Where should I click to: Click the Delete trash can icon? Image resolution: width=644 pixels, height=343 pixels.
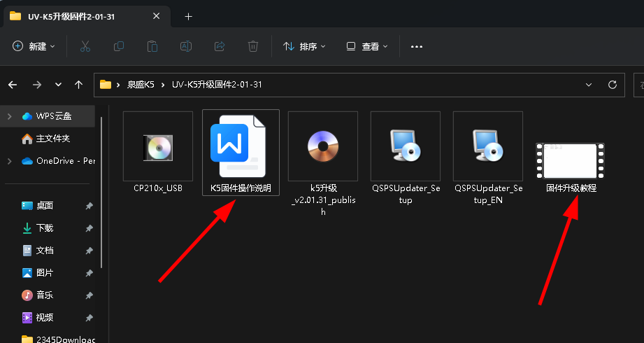coord(253,46)
